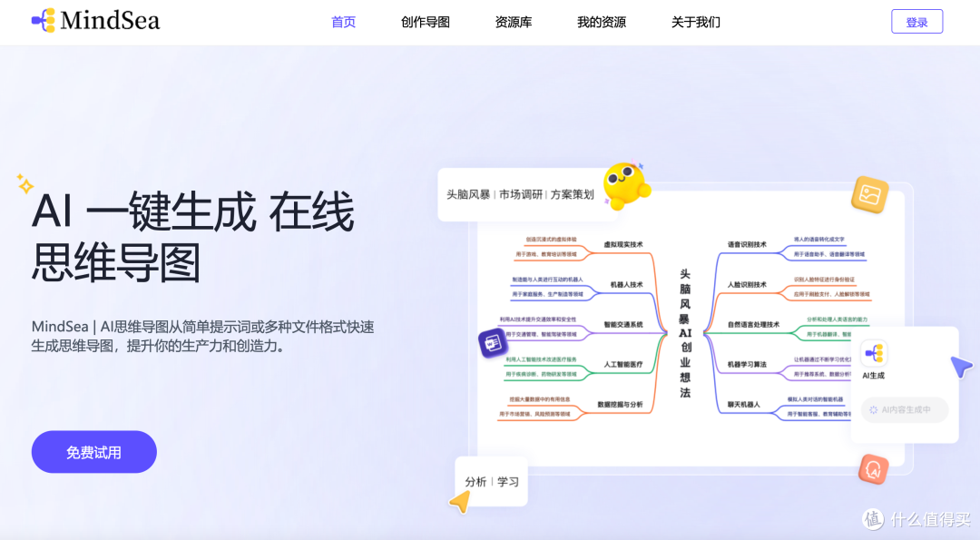Open 关于我们 page
Screen dimensions: 980x540
pyautogui.click(x=696, y=23)
